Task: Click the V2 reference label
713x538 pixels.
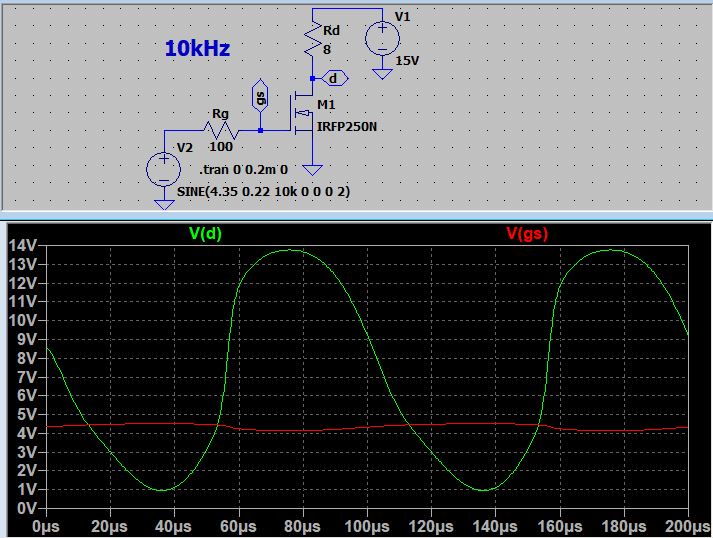Action: coord(185,148)
